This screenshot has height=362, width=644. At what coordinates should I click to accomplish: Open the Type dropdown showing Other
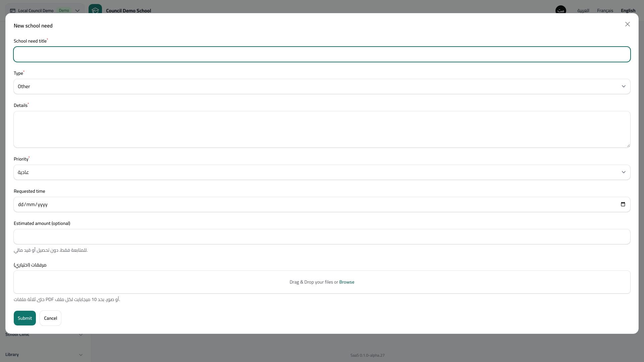point(322,86)
